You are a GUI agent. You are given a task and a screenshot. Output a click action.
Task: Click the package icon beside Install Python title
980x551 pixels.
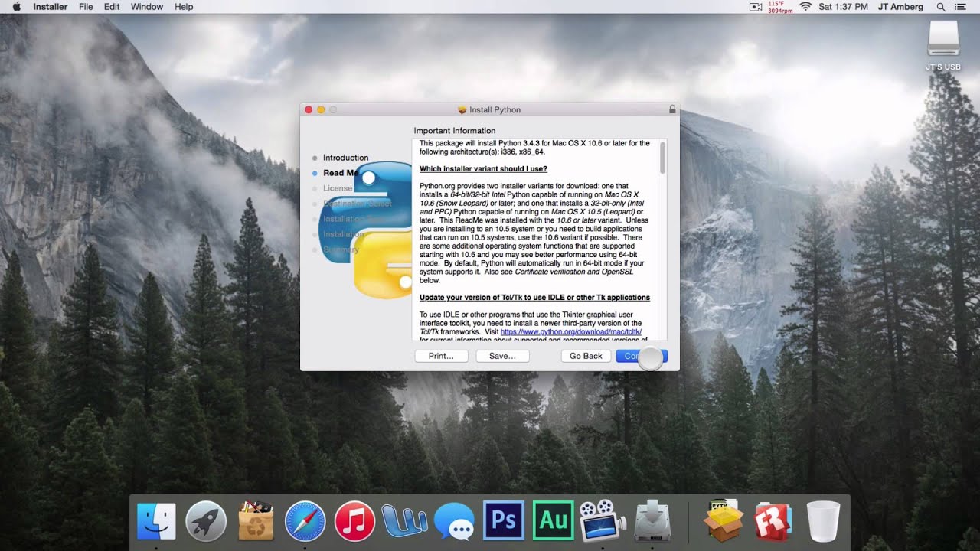(x=462, y=109)
